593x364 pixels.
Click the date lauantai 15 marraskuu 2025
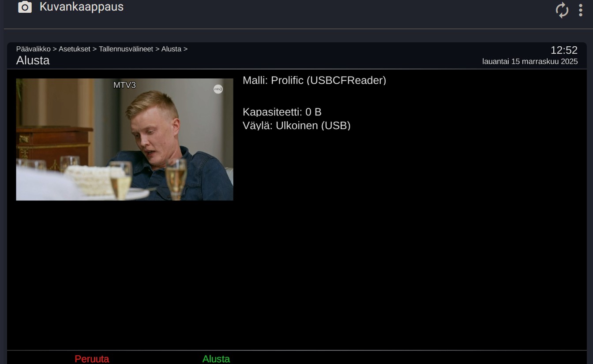[x=530, y=62]
